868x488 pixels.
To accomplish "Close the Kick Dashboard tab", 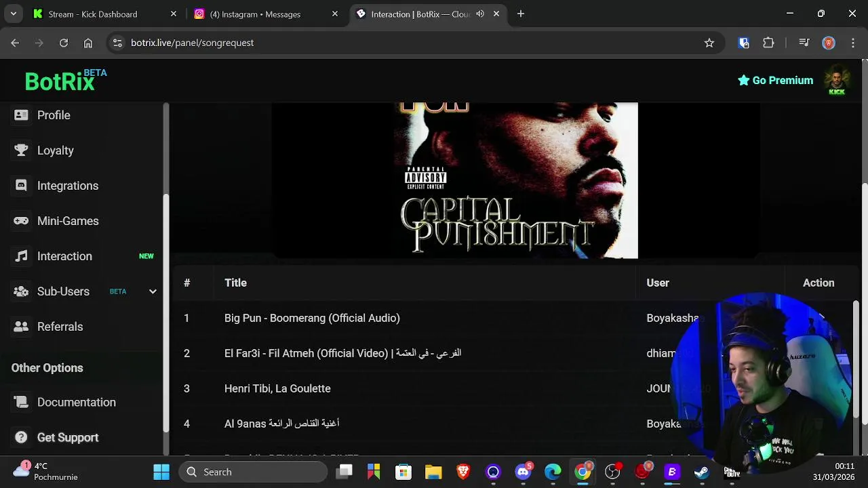I will pos(174,14).
